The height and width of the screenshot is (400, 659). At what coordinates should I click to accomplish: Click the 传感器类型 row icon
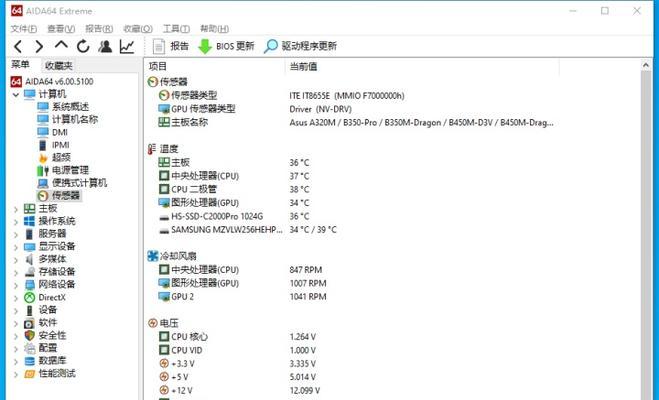(x=163, y=95)
